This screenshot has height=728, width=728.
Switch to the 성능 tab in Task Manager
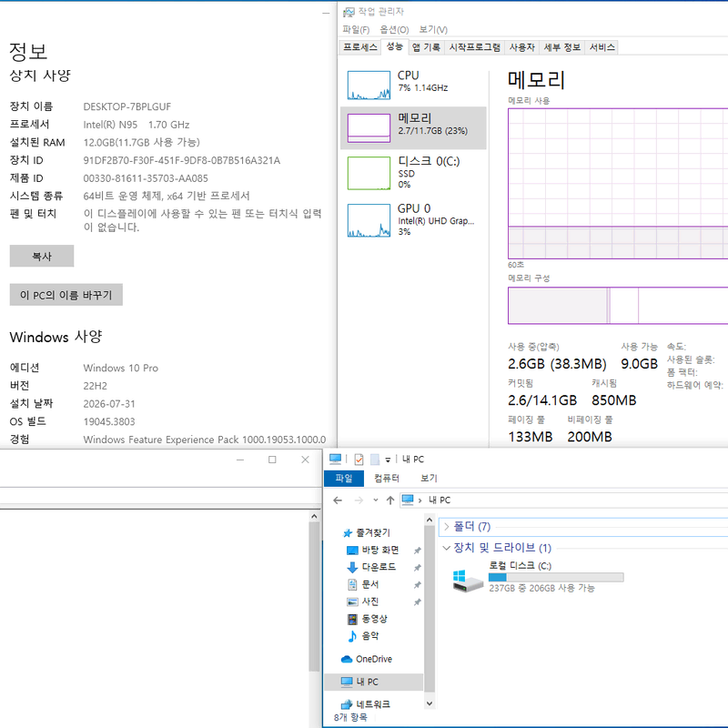point(395,46)
